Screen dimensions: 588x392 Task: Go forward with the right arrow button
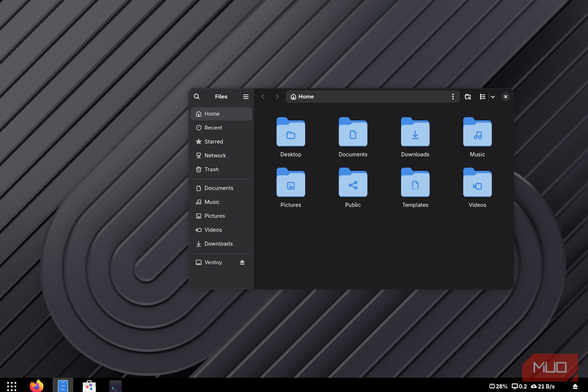277,97
